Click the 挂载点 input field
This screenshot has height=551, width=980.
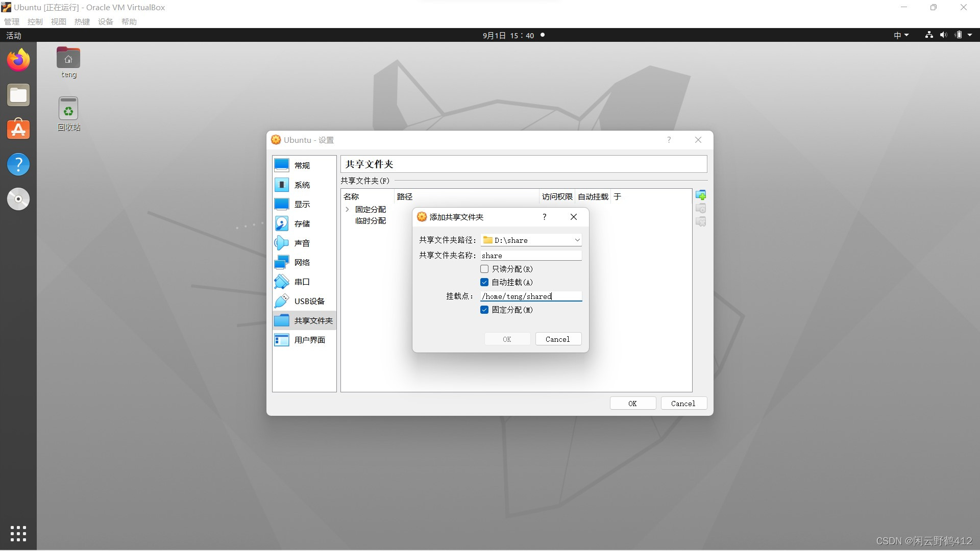coord(531,296)
